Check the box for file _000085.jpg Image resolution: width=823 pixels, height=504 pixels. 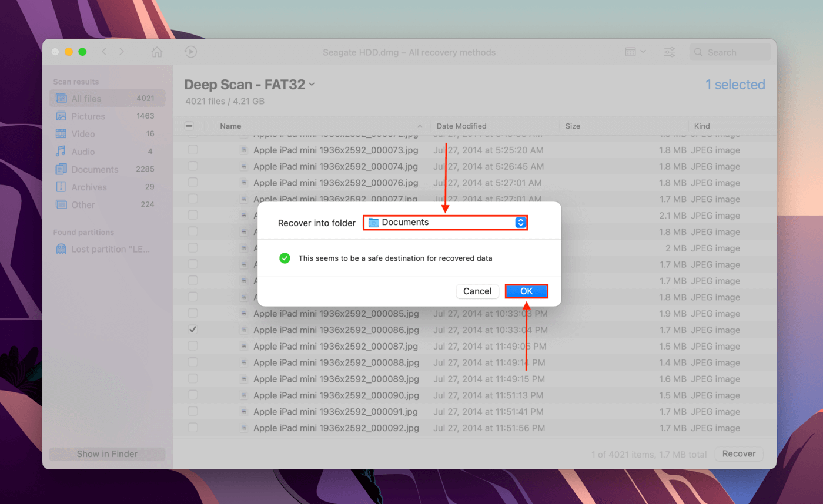coord(193,313)
